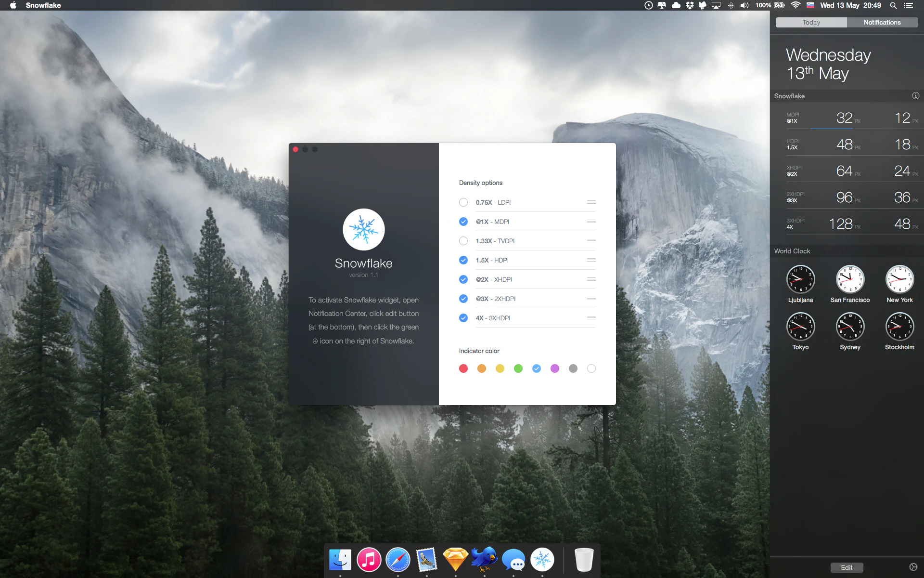Click the Edit button in Notification Center
This screenshot has height=578, width=924.
click(847, 567)
